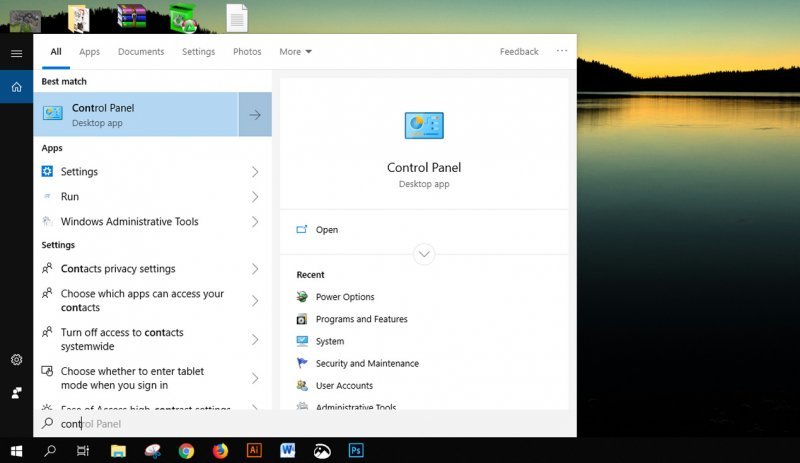The width and height of the screenshot is (800, 463).
Task: Open Adobe Illustrator from the taskbar
Action: point(254,450)
